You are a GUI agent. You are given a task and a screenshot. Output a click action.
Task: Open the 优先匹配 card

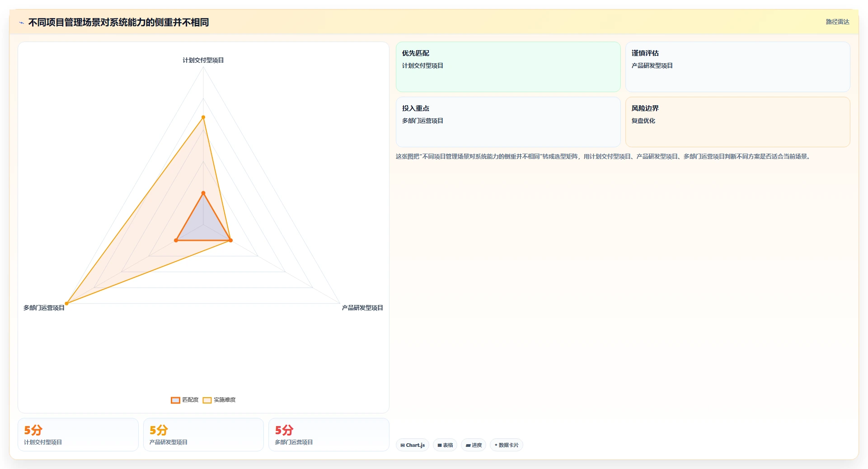(x=508, y=67)
